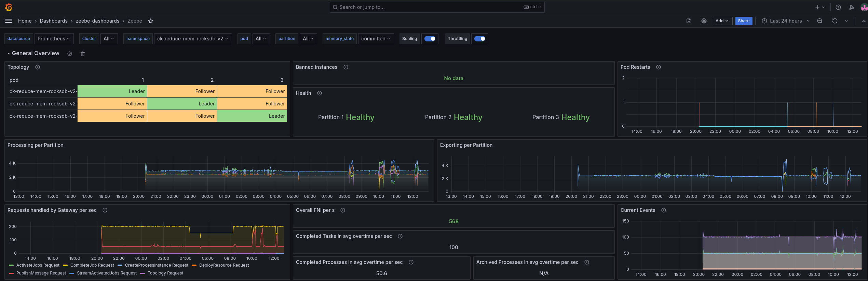
Task: Show Current Events info icon
Action: (664, 210)
